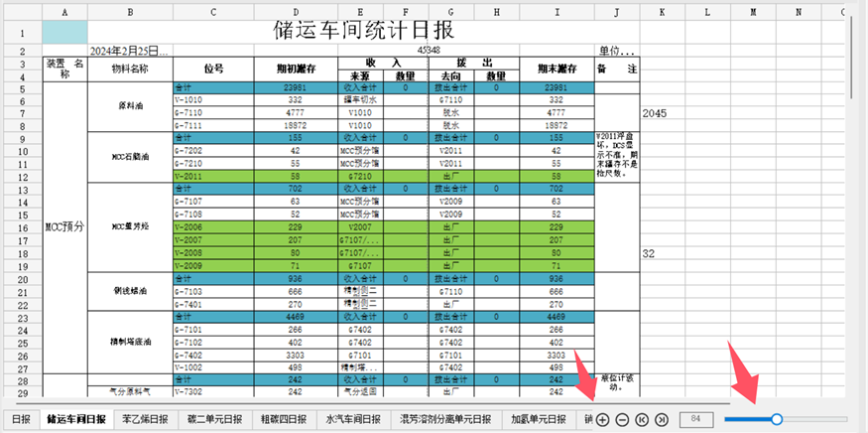Select the G-7401 tag cell
This screenshot has height=433, width=868.
213,304
